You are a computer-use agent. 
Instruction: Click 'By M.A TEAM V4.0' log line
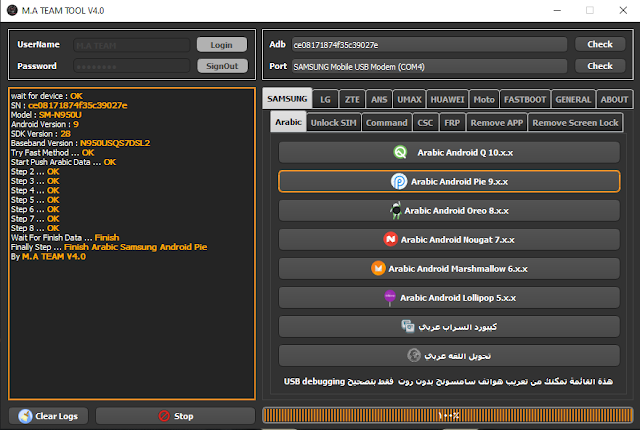[x=48, y=257]
